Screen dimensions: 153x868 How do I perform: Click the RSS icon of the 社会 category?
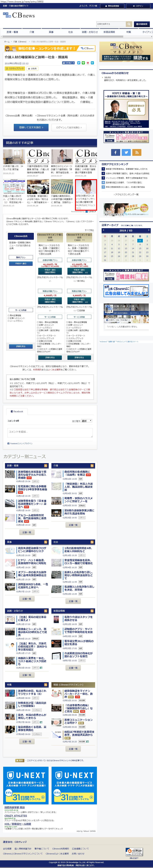point(92,542)
